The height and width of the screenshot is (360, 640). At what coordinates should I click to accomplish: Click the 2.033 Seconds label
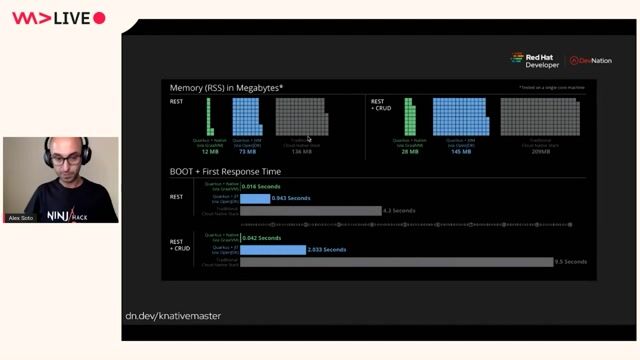click(327, 249)
